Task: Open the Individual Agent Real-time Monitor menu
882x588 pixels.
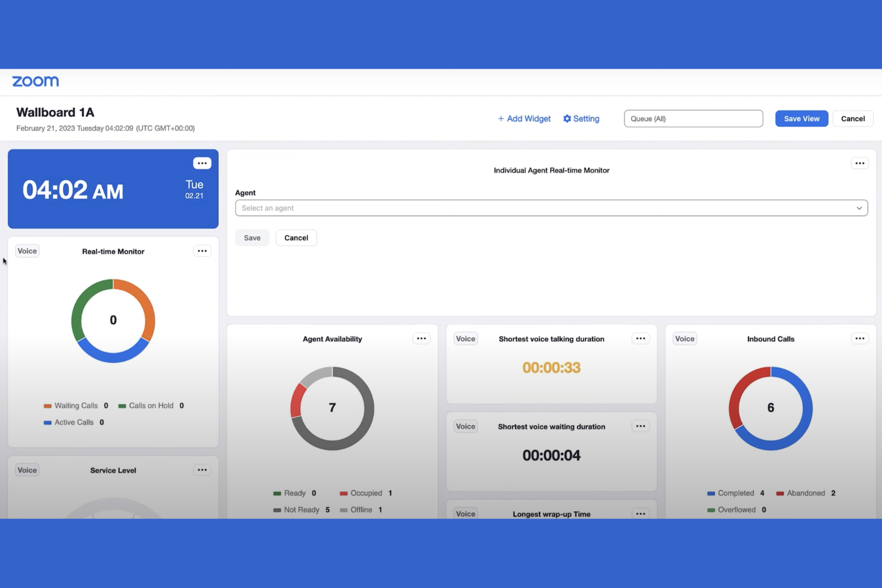Action: point(859,163)
